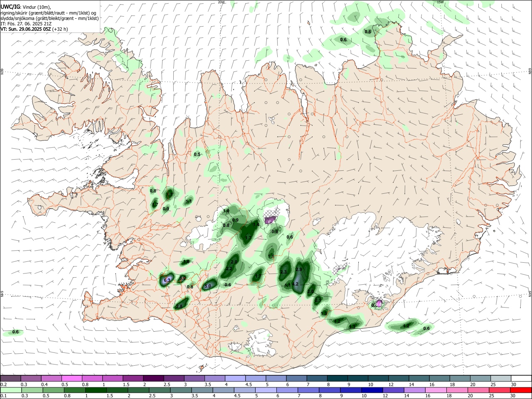Image resolution: width=532 pixels, height=399 pixels.
Task: Click purple snowfall patch on Hofsjökull glacier
Action: point(270,219)
